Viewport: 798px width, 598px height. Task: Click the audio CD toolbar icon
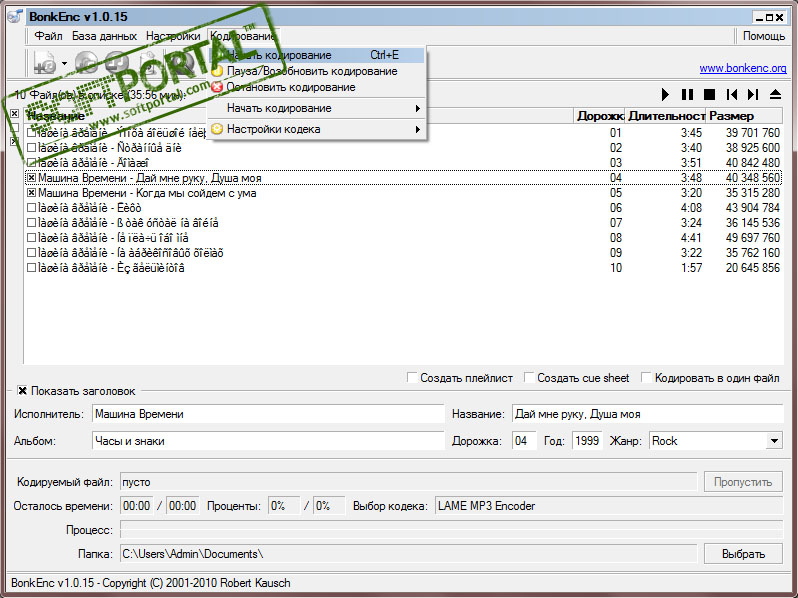(x=86, y=63)
